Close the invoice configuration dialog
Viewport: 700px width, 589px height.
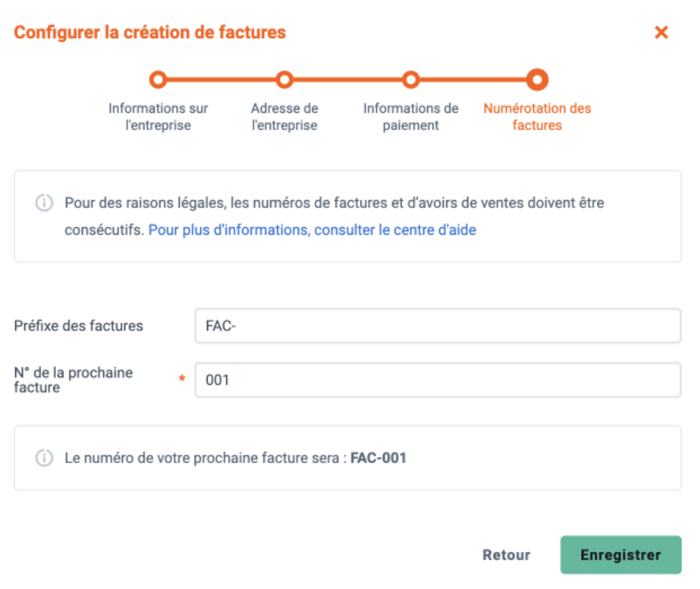coord(661,32)
